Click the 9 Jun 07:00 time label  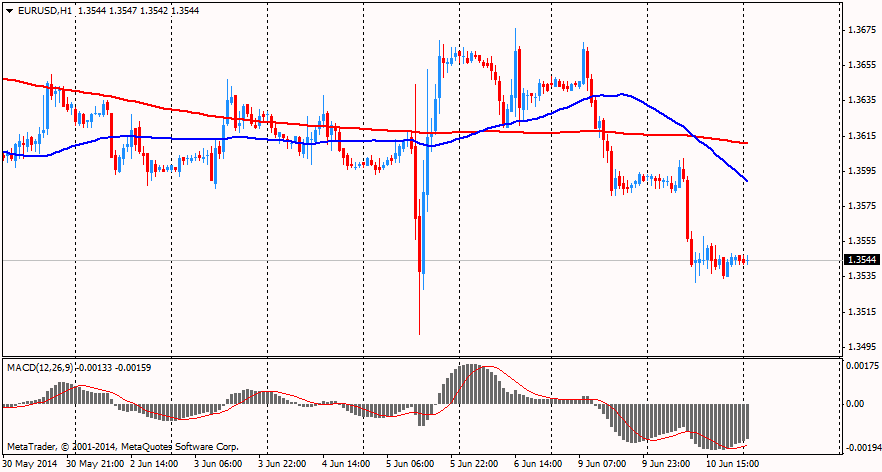[x=603, y=464]
